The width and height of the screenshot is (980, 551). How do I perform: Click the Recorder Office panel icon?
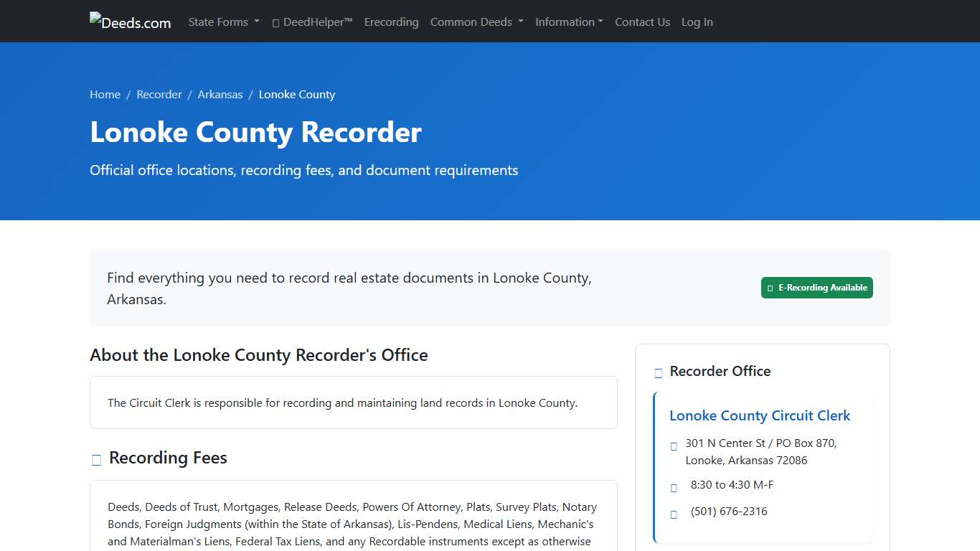click(x=658, y=372)
